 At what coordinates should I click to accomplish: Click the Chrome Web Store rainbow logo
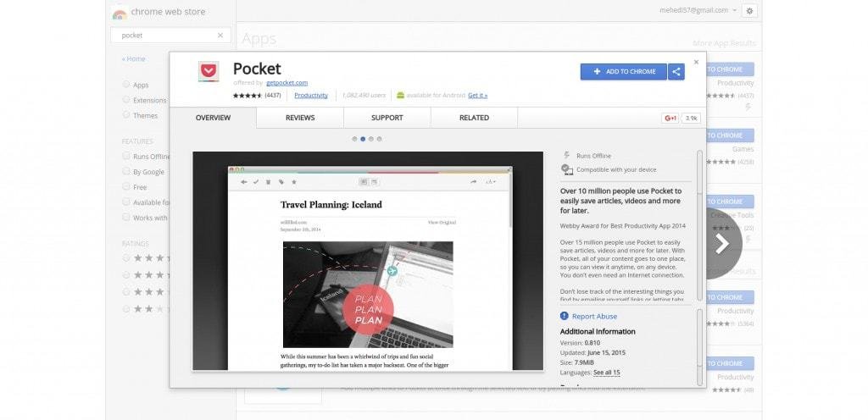pos(120,13)
